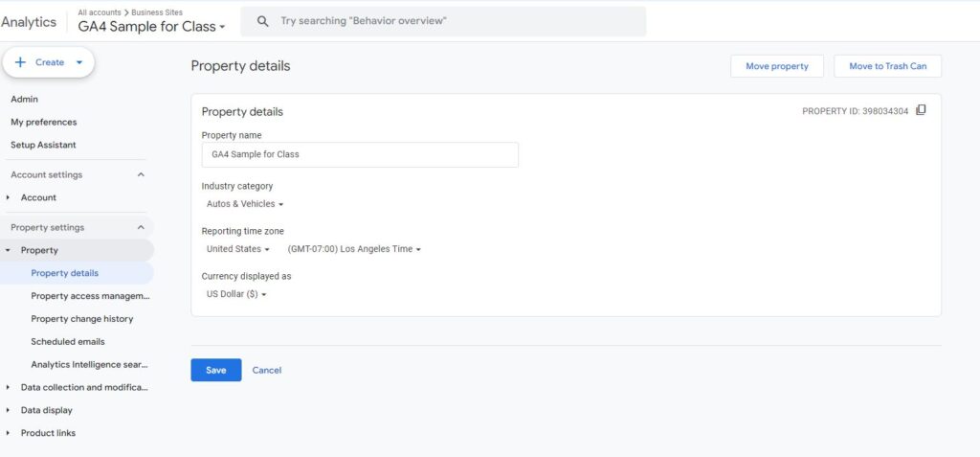Select the US Dollar currency dropdown
The image size is (980, 457).
pyautogui.click(x=236, y=294)
